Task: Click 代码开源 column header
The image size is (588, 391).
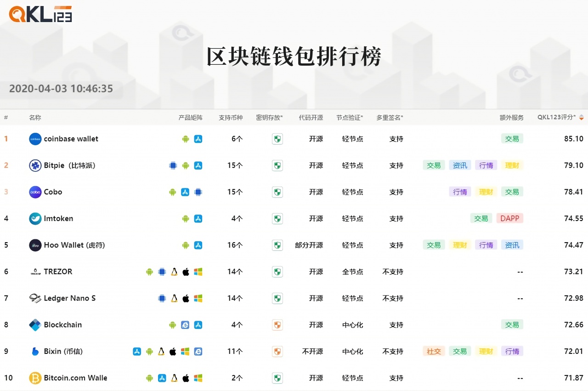Action: point(311,118)
